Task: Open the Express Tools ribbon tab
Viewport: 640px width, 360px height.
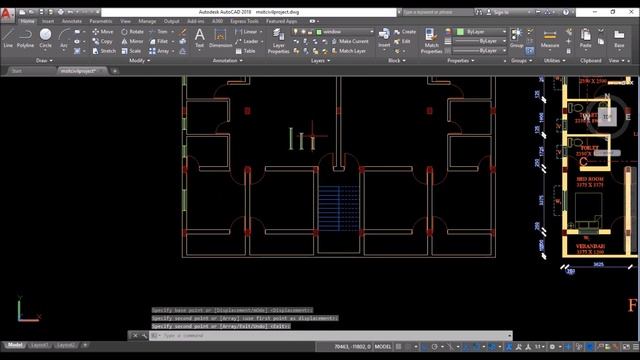Action: 244,21
